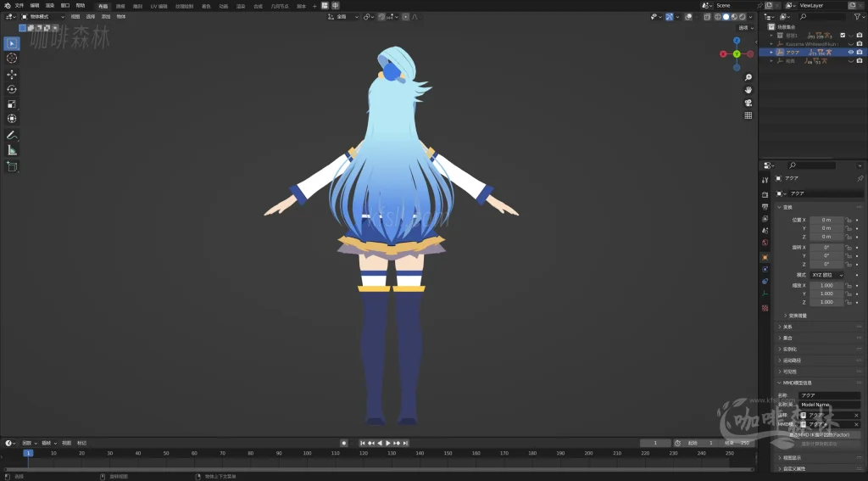The width and height of the screenshot is (868, 481).
Task: Open the Render menu
Action: tap(50, 6)
